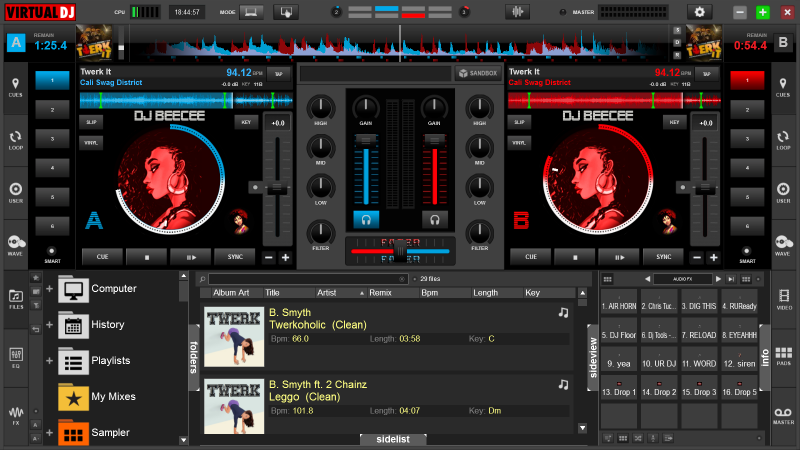Click the back arrow icon beside folder list
800x450 pixels.
(36, 330)
